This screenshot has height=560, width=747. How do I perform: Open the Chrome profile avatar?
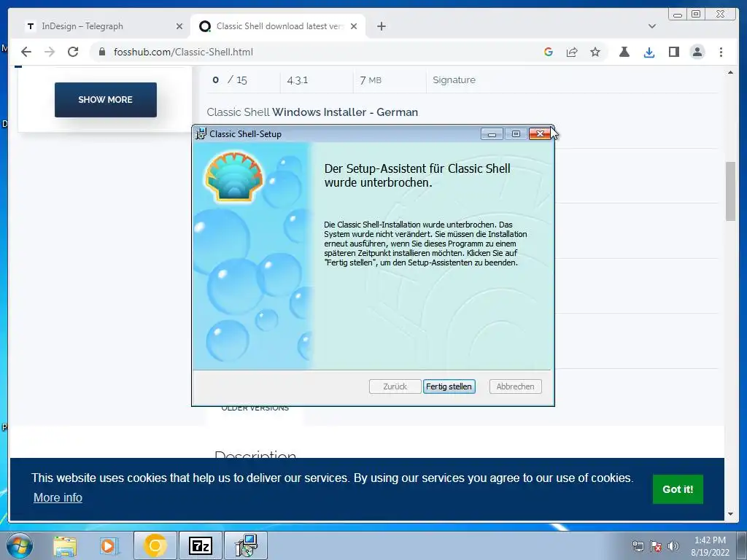point(697,52)
